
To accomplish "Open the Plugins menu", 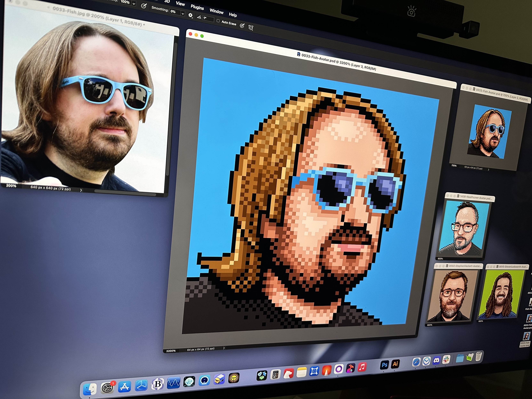I will click(x=197, y=7).
